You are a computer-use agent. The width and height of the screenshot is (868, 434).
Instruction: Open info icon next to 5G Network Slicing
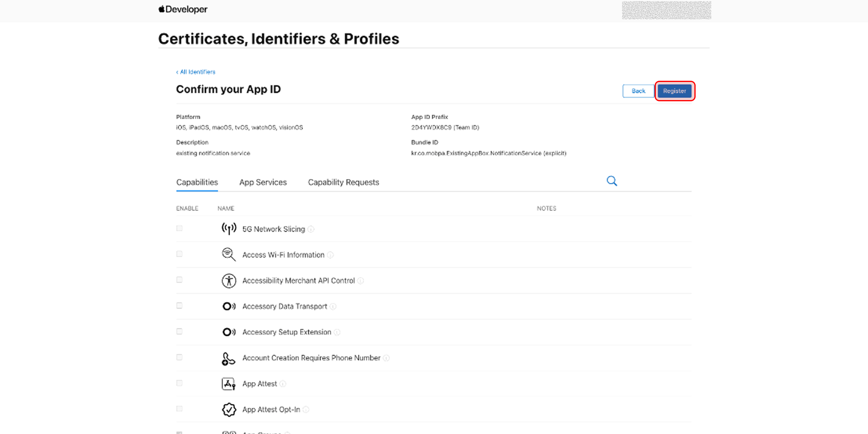(x=311, y=229)
